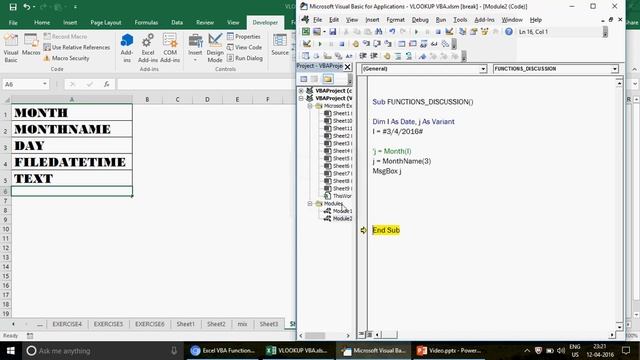
Task: Switch to EXERCISE4 sheet tab
Action: click(x=67, y=324)
